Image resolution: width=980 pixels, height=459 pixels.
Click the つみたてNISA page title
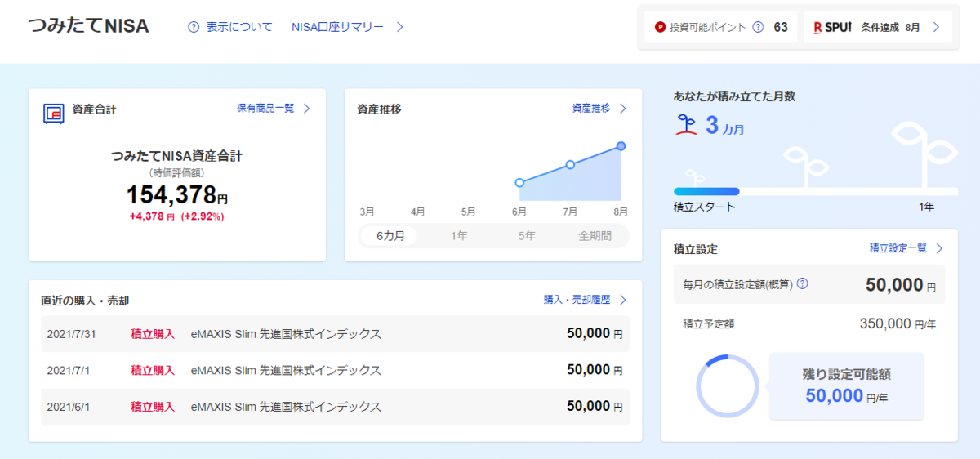point(88,26)
